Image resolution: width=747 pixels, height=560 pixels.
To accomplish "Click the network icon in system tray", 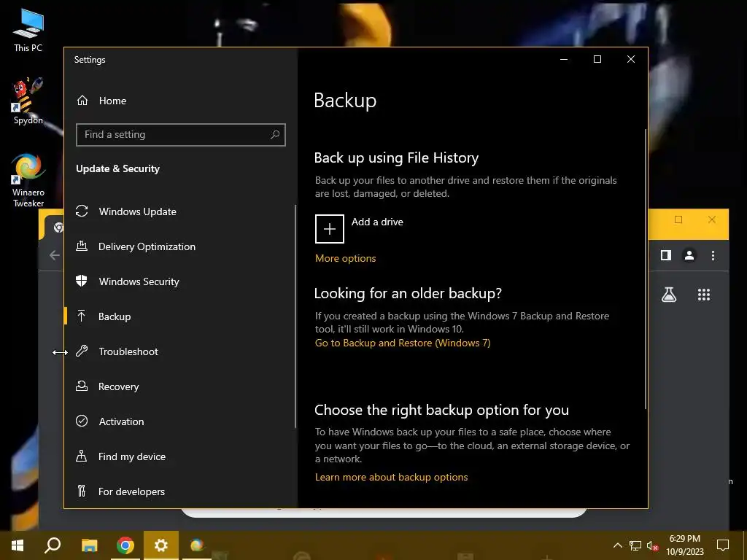I will 635,545.
